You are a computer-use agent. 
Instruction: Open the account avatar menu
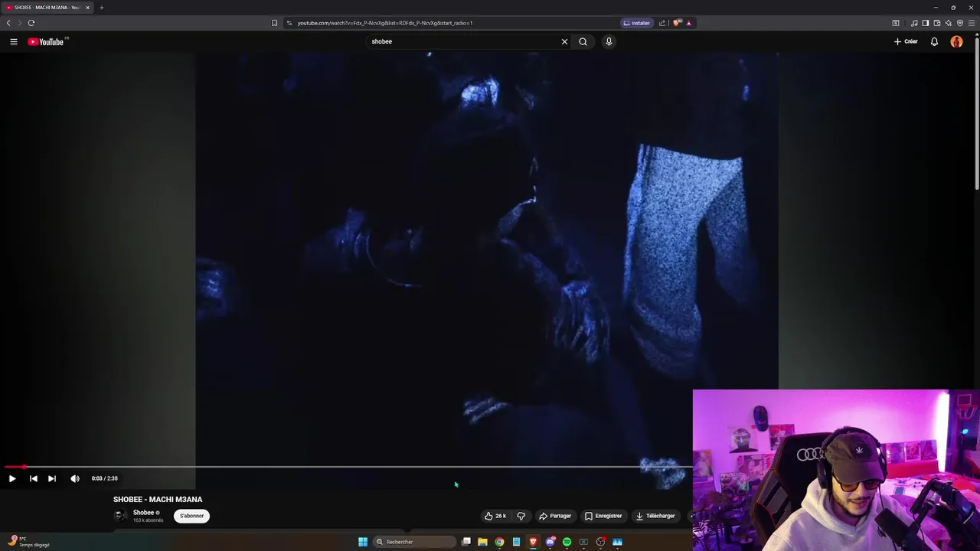coord(956,41)
